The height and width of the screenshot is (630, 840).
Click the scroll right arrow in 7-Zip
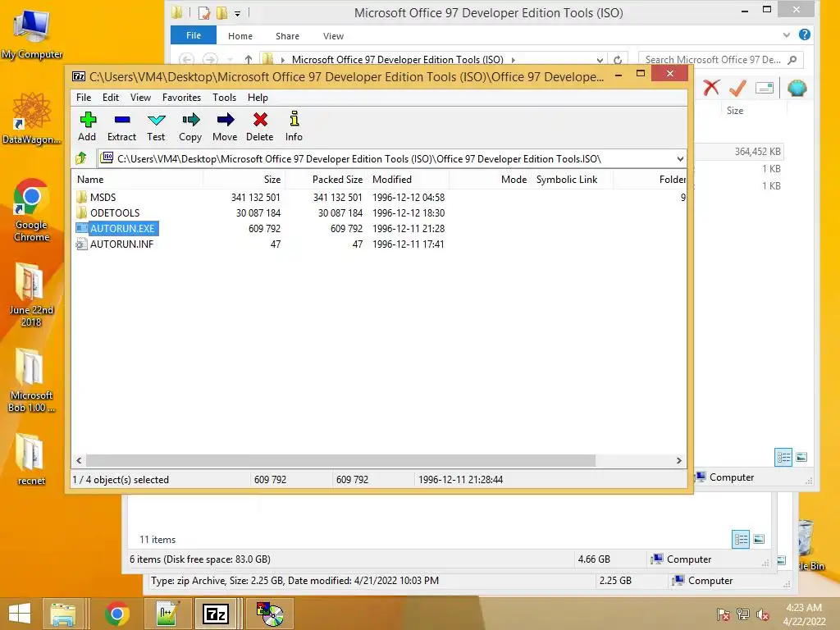(678, 460)
